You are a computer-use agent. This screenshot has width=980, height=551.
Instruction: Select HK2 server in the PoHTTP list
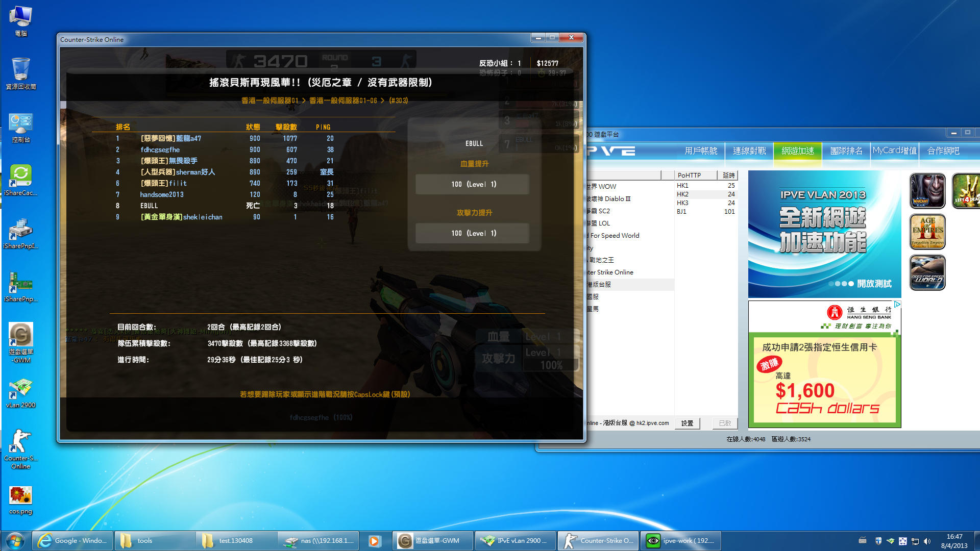point(682,194)
